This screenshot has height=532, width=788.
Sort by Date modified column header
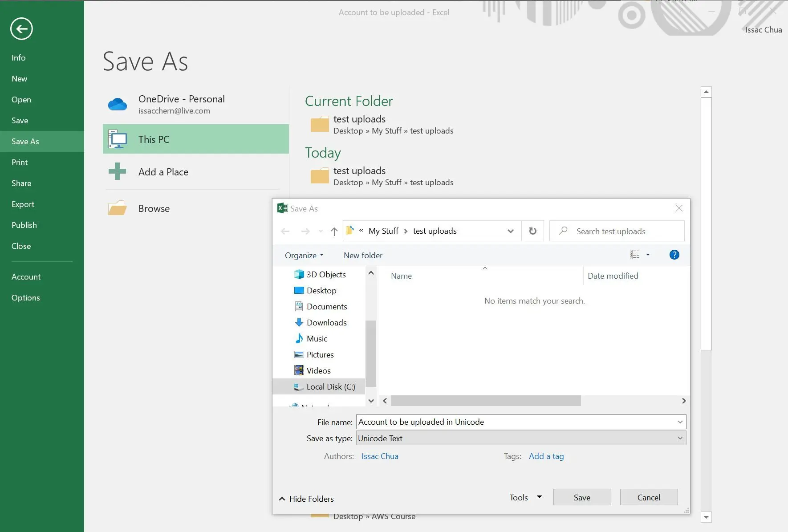pos(613,276)
